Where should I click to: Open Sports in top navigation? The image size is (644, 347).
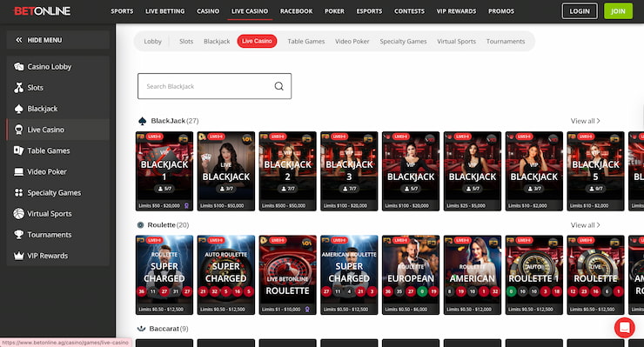122,11
